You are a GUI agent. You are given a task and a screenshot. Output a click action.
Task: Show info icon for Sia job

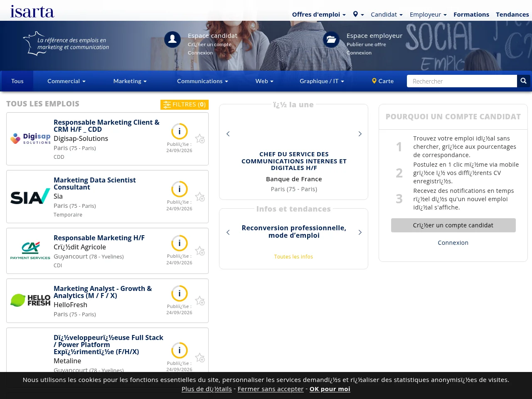pos(180,189)
